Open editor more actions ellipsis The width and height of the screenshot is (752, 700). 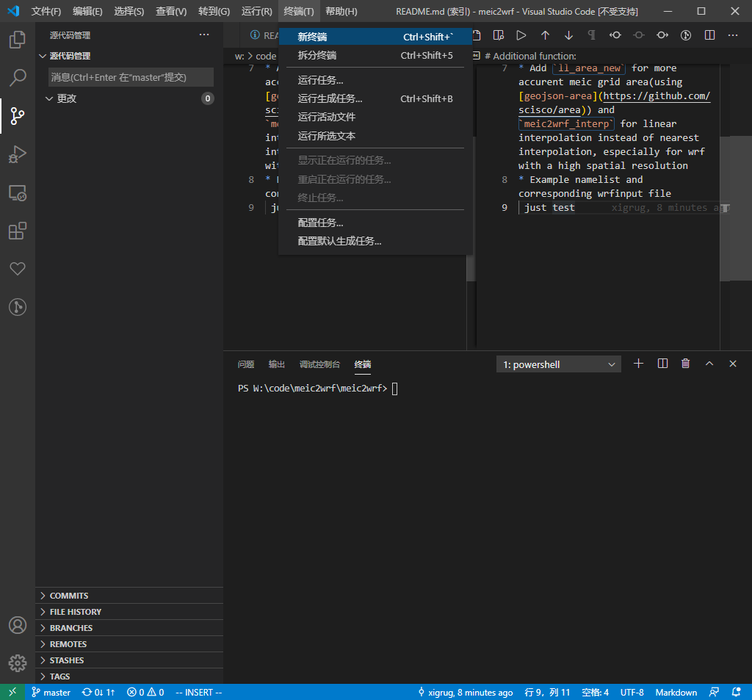[x=733, y=35]
